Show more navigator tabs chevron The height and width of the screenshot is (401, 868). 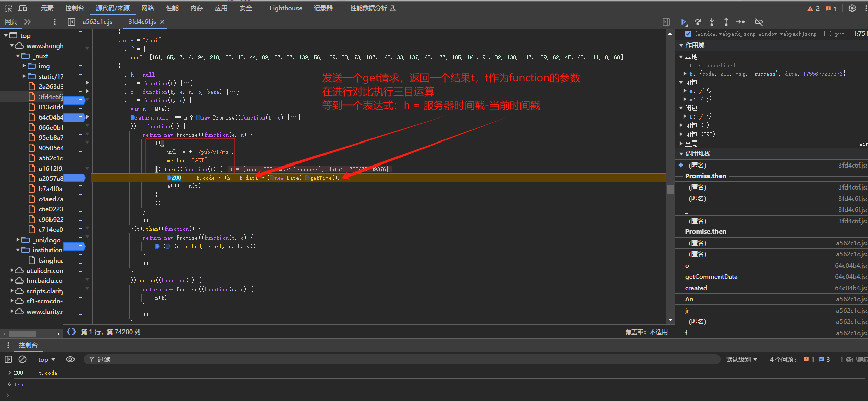click(28, 22)
